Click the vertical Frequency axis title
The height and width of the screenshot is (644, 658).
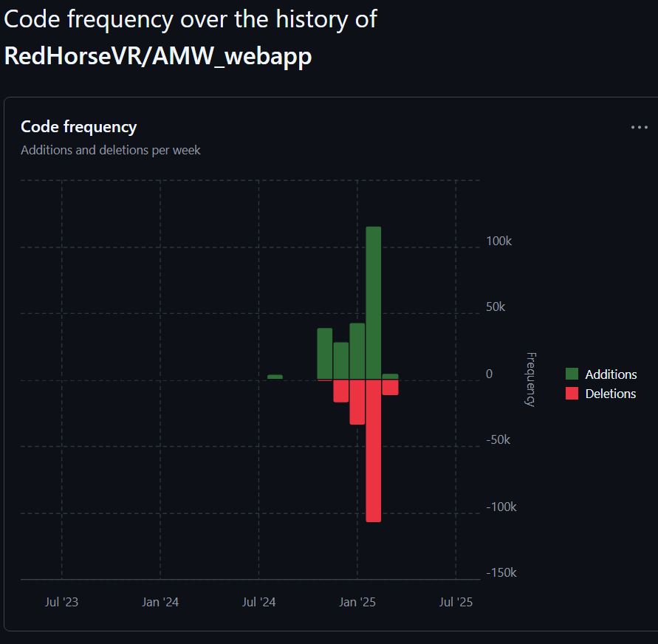click(x=530, y=379)
